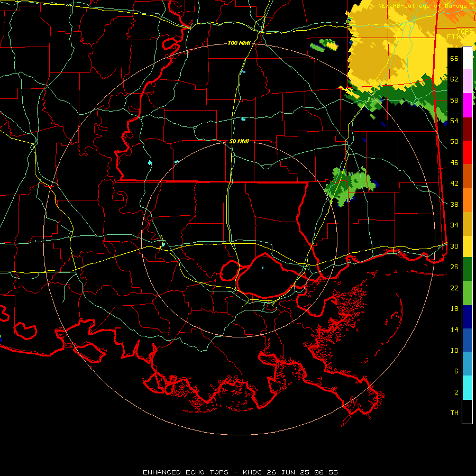Click the legend value 6
Viewport: 476px width, 476px height.
(456, 371)
